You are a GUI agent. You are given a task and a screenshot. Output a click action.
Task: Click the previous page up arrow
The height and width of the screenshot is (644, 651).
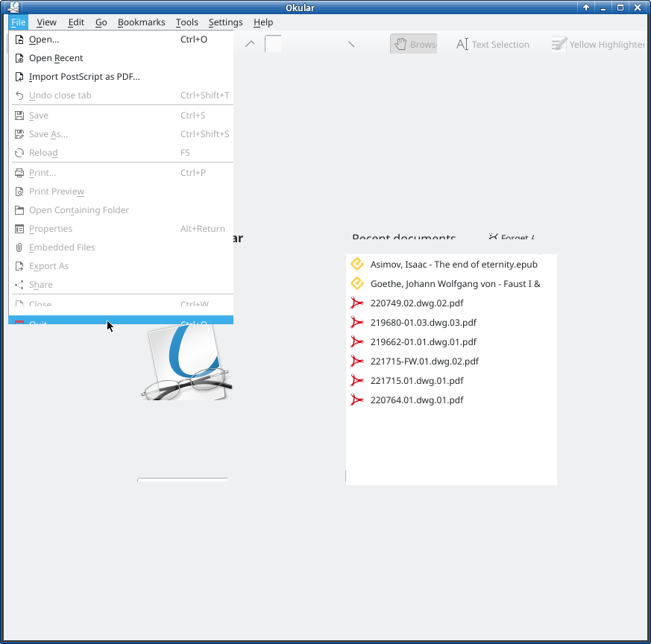point(250,44)
